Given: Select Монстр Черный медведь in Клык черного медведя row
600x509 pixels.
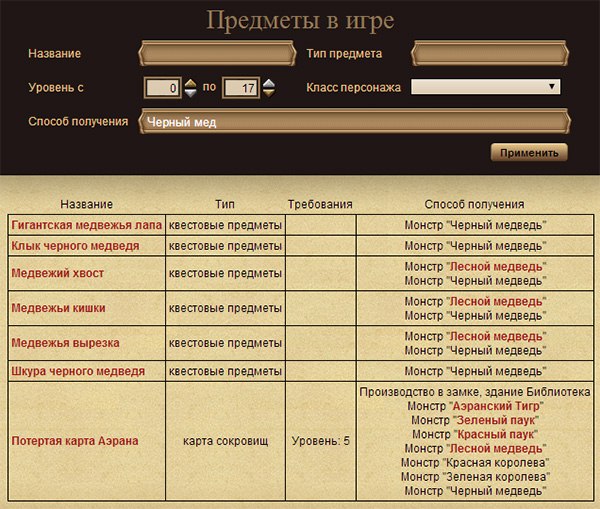Looking at the screenshot, I should (x=475, y=246).
